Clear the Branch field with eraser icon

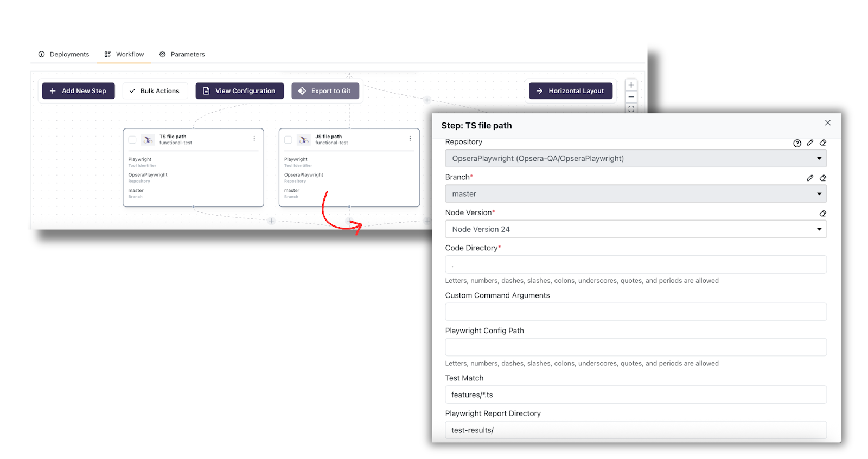(x=823, y=178)
